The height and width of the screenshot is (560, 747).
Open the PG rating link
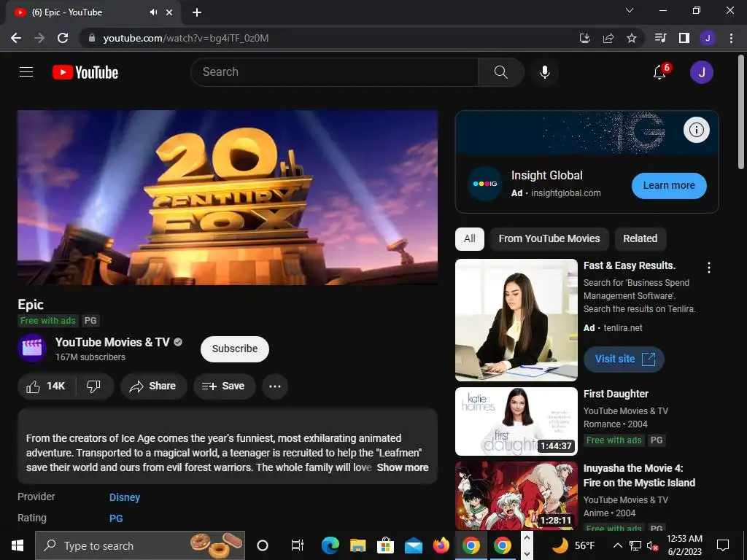click(116, 518)
